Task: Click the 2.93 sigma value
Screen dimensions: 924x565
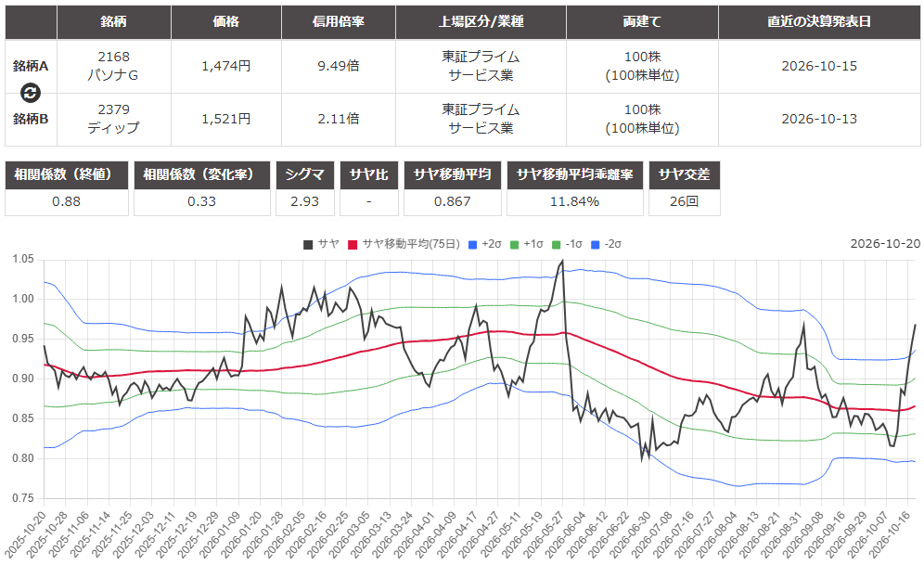Action: pos(305,202)
